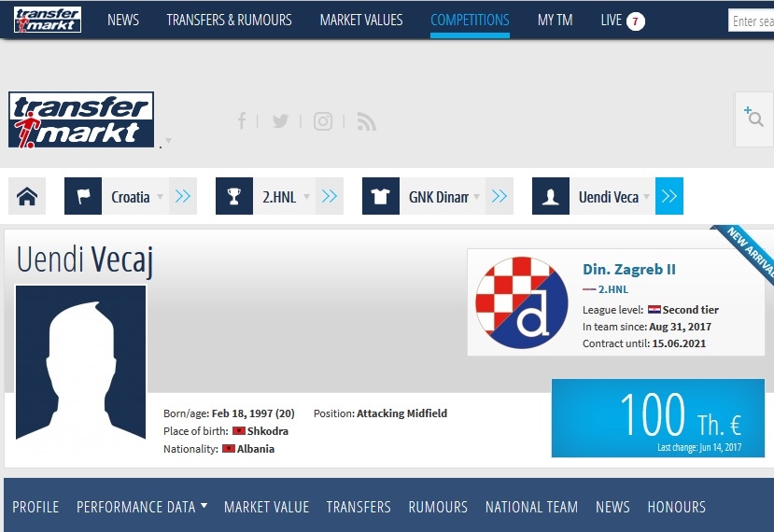Click the Attacking Midfield position text
The image size is (774, 532).
[401, 413]
